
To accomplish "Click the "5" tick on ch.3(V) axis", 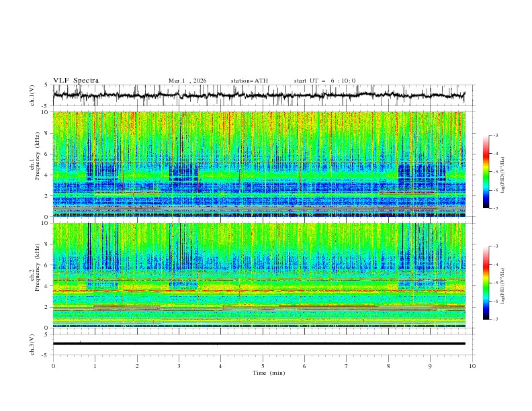I will pyautogui.click(x=47, y=334).
